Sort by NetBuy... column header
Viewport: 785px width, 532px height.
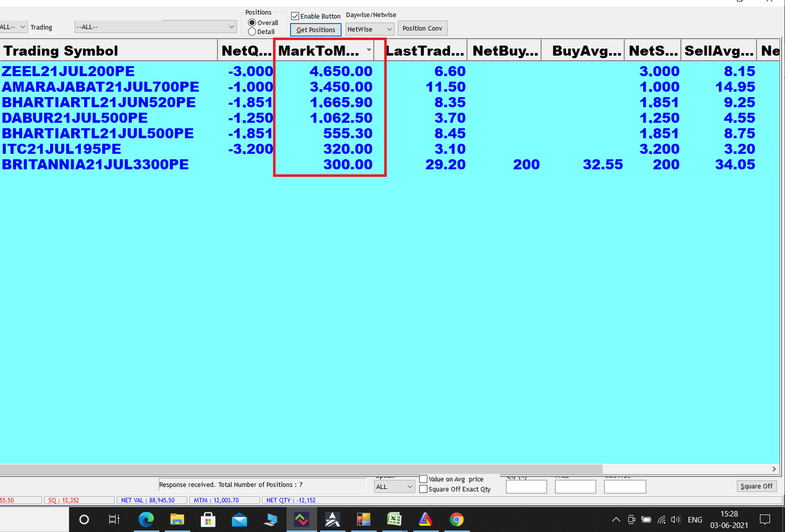[504, 51]
